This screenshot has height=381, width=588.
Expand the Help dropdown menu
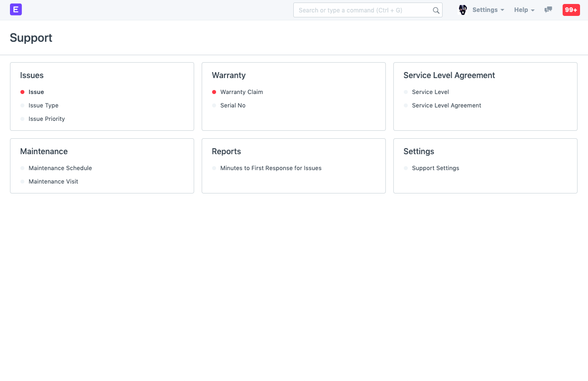tap(524, 10)
